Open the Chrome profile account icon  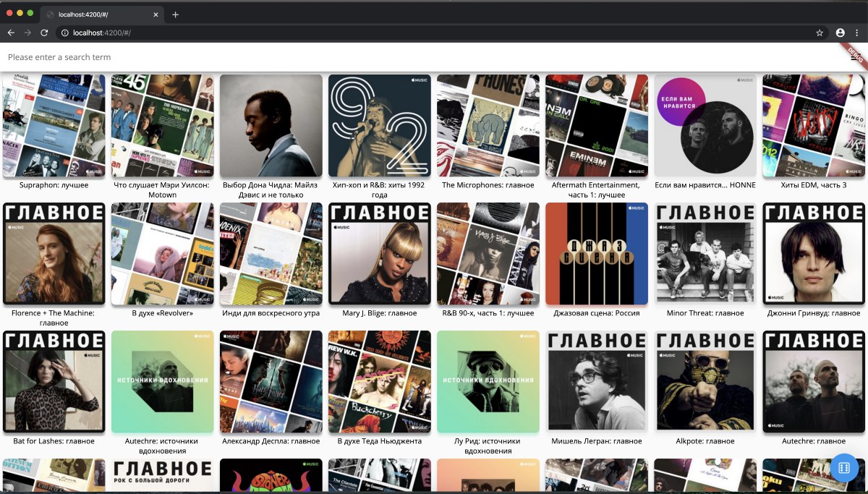[x=841, y=33]
